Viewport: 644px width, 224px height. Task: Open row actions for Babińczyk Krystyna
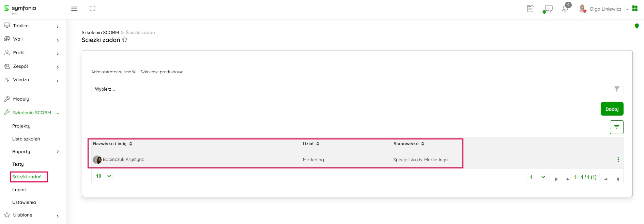618,160
